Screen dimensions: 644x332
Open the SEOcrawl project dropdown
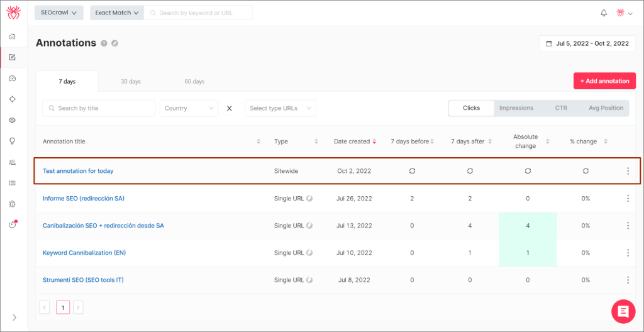tap(59, 13)
